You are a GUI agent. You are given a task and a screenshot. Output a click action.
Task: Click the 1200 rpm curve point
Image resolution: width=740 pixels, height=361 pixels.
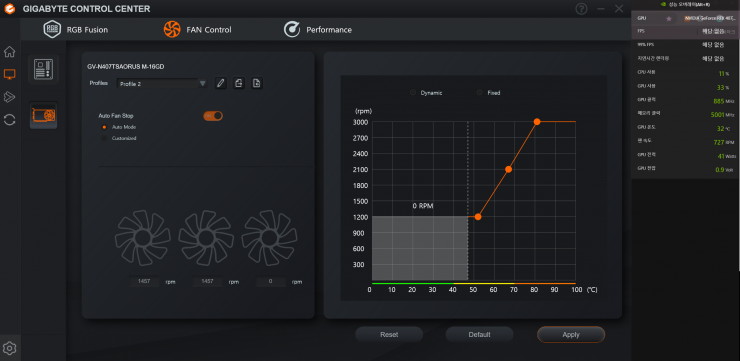(x=478, y=217)
